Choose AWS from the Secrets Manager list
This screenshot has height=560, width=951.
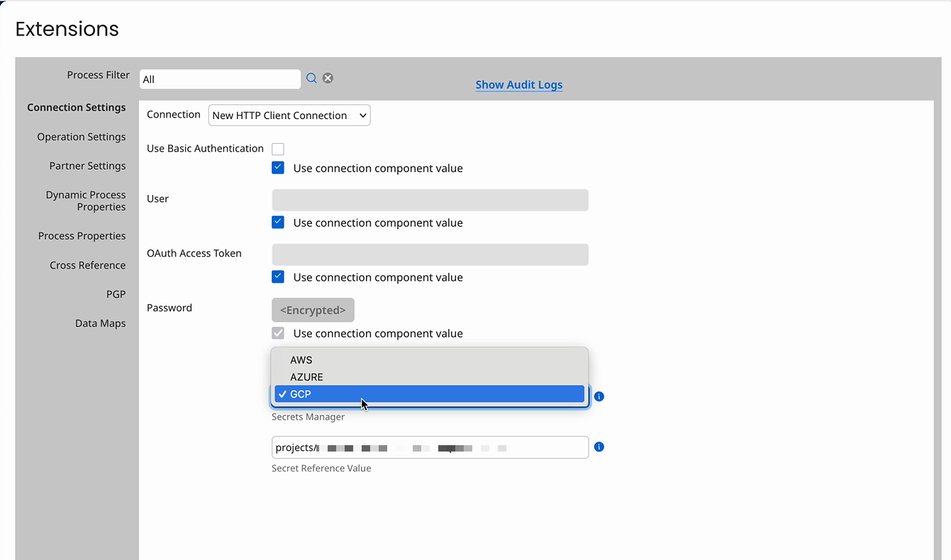click(x=428, y=359)
